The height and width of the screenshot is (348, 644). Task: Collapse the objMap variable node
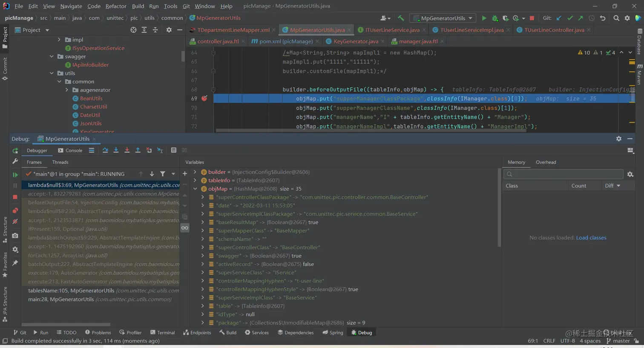pyautogui.click(x=195, y=188)
